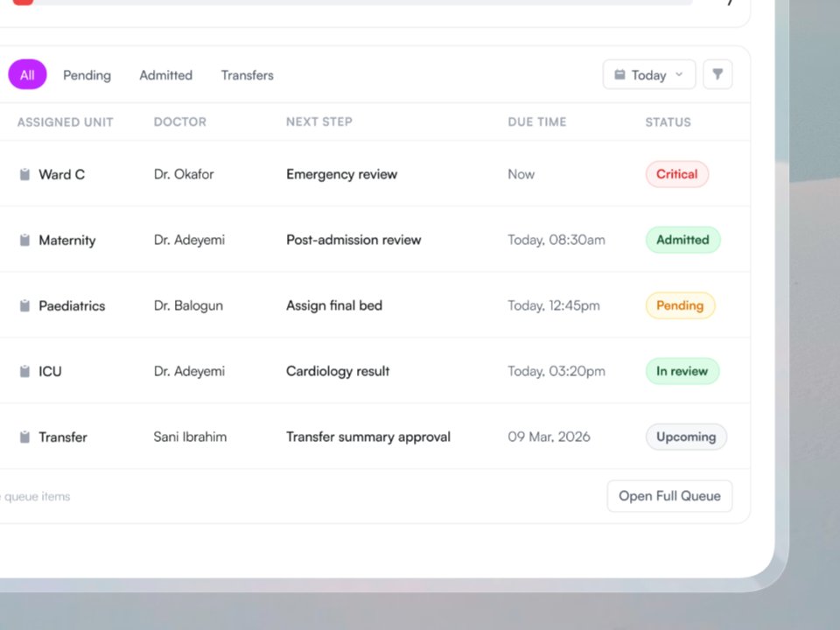Click the In review status badge

(682, 371)
